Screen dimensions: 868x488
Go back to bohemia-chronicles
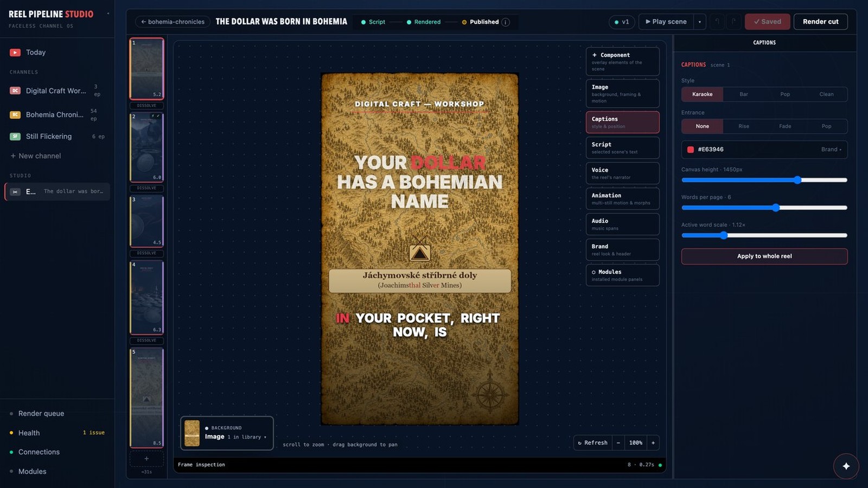[x=173, y=22]
